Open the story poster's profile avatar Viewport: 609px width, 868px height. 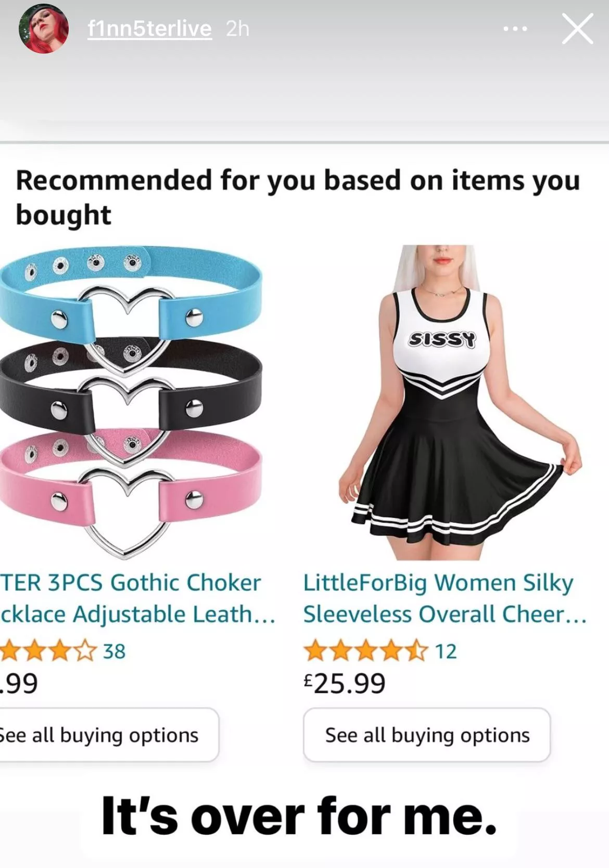click(x=44, y=29)
